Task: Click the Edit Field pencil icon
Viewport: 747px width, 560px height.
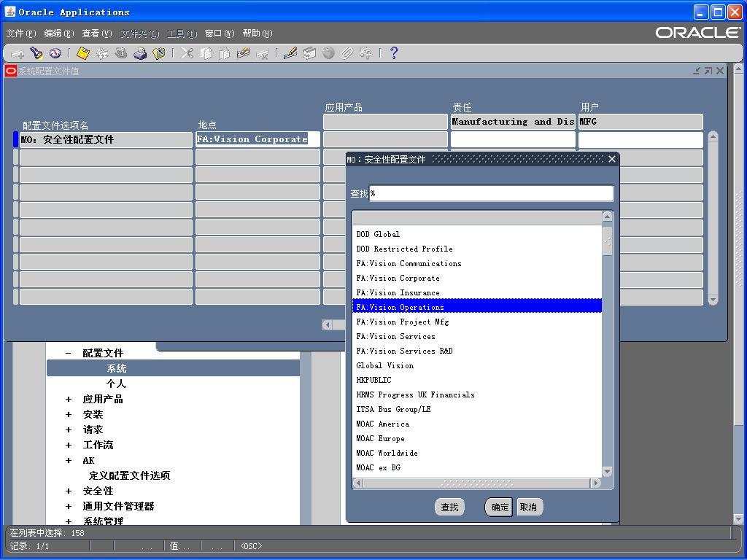Action: pos(290,53)
